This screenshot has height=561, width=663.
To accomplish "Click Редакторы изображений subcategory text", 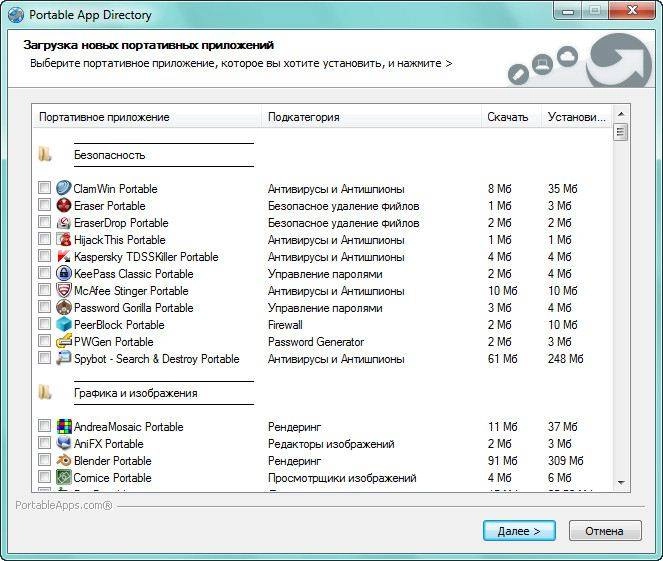I will pyautogui.click(x=331, y=444).
